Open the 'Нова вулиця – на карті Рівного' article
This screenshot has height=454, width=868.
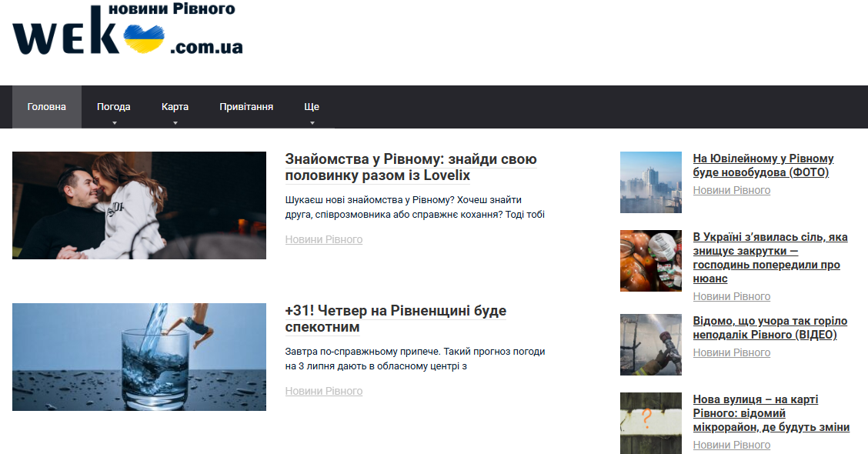pos(771,413)
